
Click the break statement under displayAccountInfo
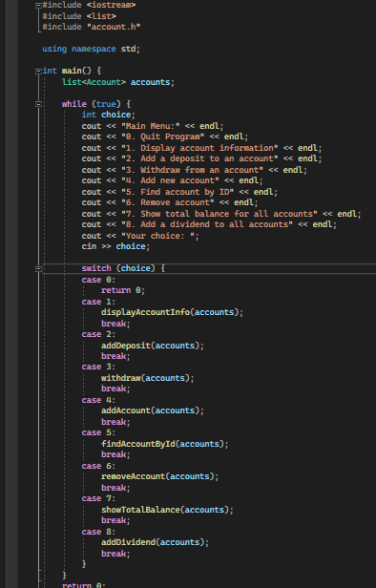coord(115,324)
